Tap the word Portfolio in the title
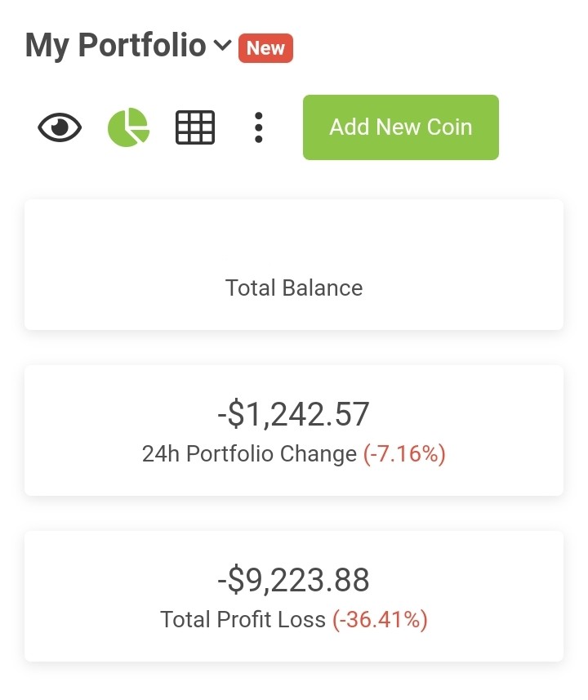This screenshot has width=588, height=700. pyautogui.click(x=142, y=46)
